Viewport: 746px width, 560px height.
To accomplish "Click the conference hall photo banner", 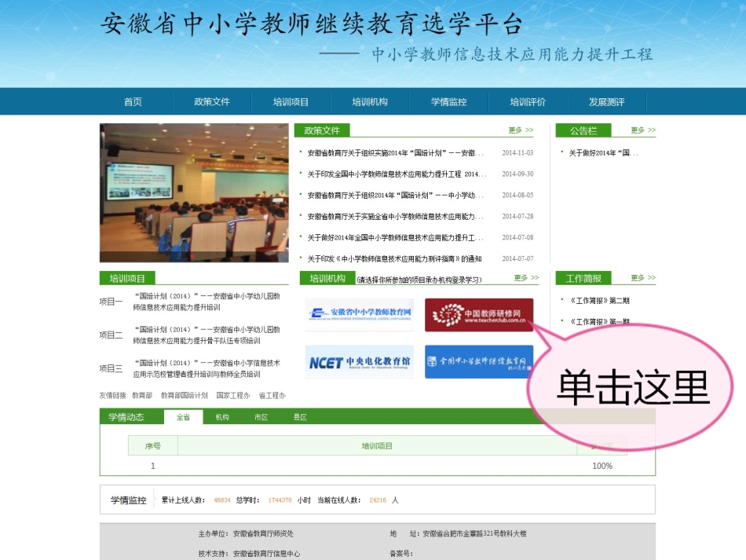I will pyautogui.click(x=194, y=192).
